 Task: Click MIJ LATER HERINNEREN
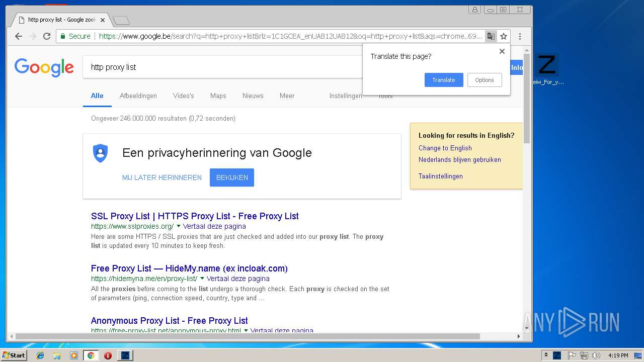pos(162,177)
